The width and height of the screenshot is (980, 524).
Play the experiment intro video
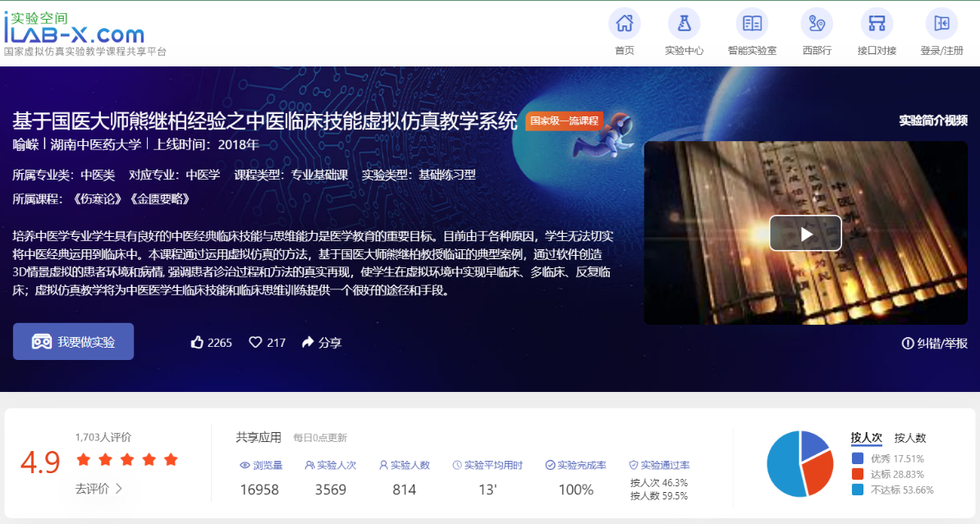(x=805, y=234)
